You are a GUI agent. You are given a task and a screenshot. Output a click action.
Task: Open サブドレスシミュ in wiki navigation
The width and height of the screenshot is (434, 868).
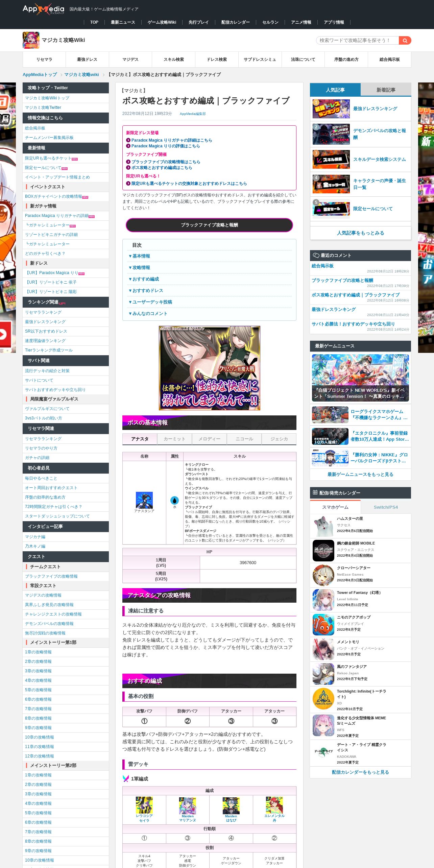tap(260, 59)
